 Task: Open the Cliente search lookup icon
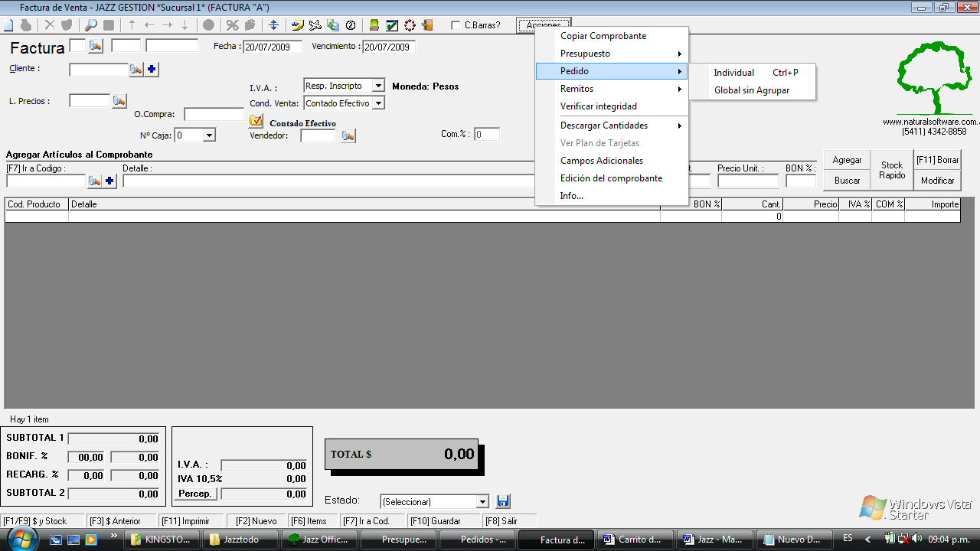point(136,70)
